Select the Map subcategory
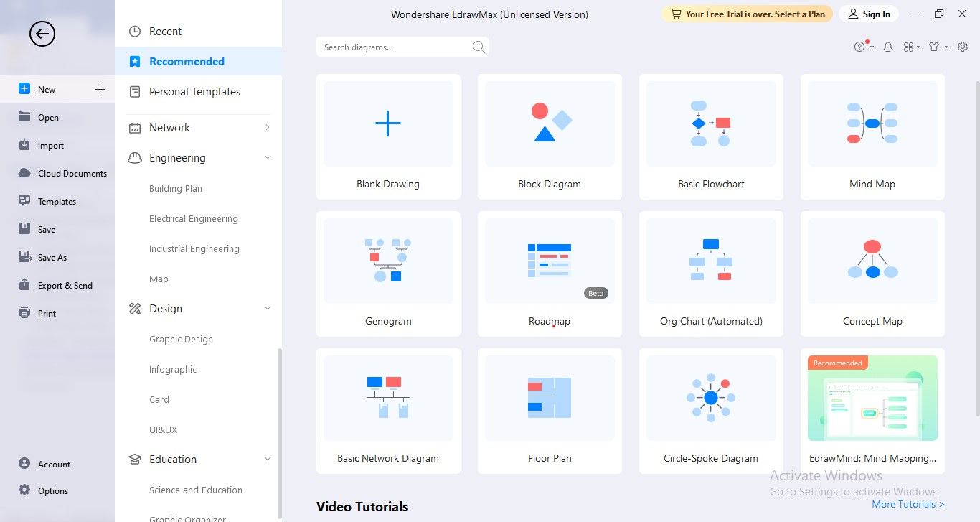 [159, 279]
